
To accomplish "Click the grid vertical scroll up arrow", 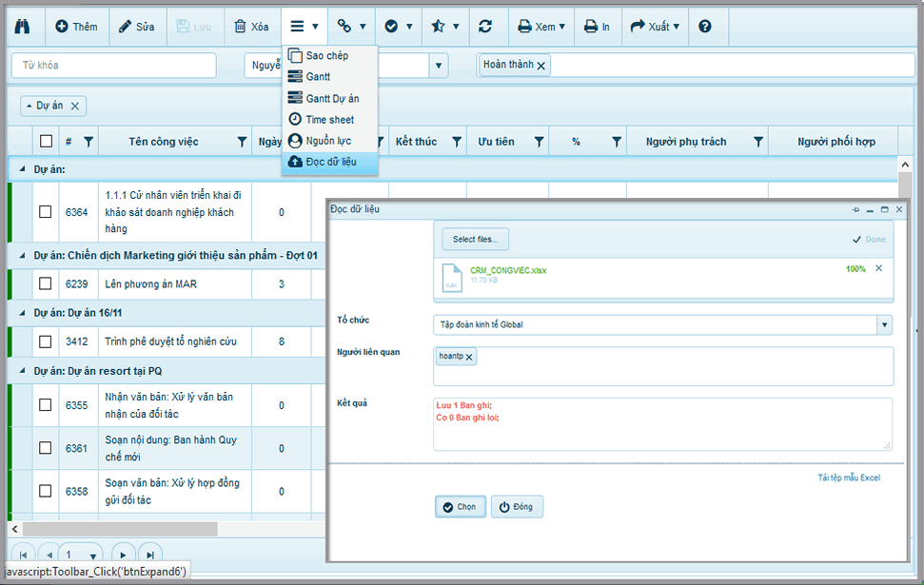I will tap(905, 165).
